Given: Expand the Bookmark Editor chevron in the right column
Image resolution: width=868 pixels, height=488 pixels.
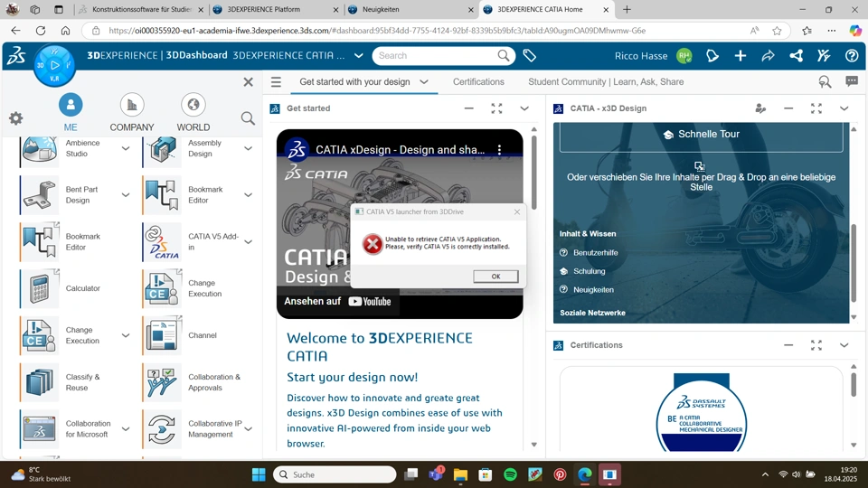Looking at the screenshot, I should pyautogui.click(x=248, y=195).
